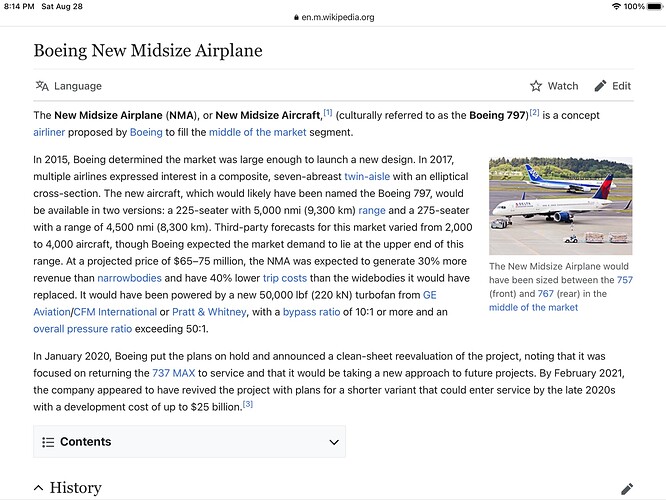The image size is (666, 500).
Task: Click the 'bypass ratio' link
Action: (311, 312)
